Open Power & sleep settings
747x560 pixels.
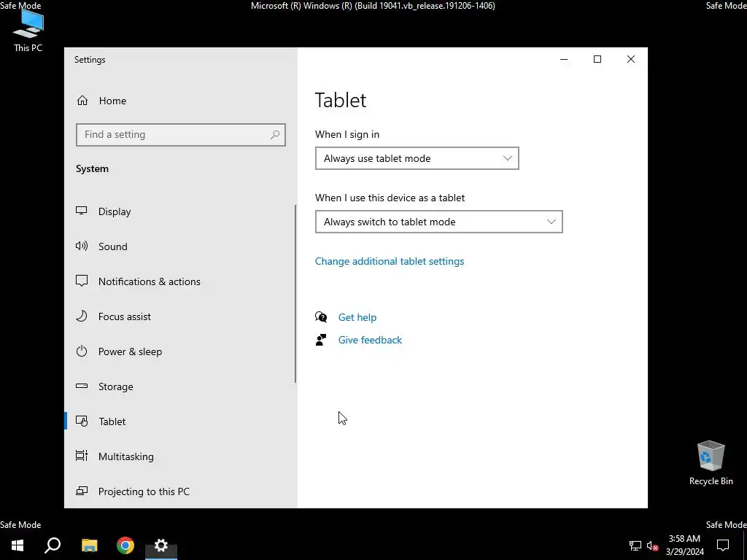click(x=179, y=351)
